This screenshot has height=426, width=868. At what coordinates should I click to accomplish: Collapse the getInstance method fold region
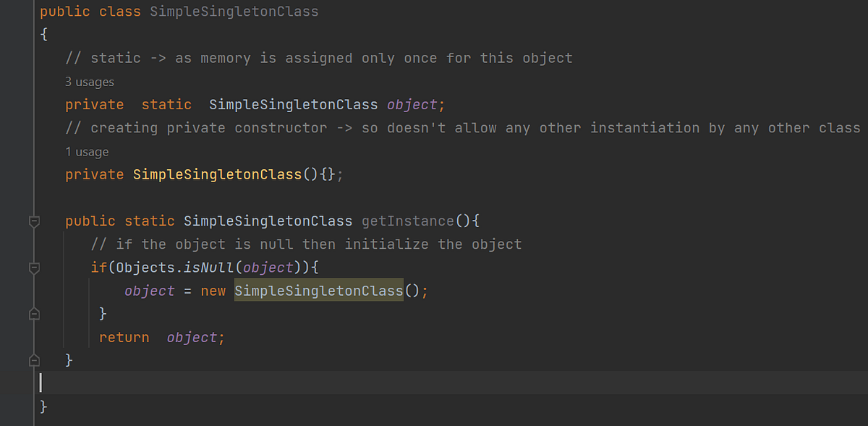tap(33, 221)
